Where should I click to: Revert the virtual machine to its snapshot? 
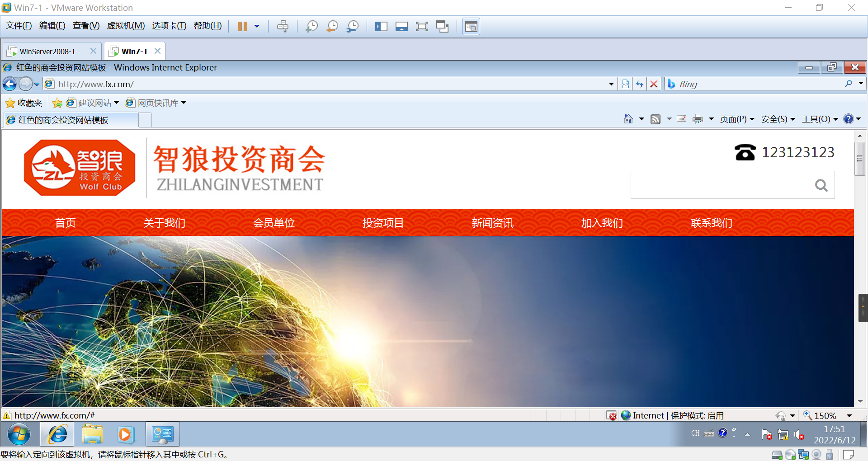click(332, 27)
